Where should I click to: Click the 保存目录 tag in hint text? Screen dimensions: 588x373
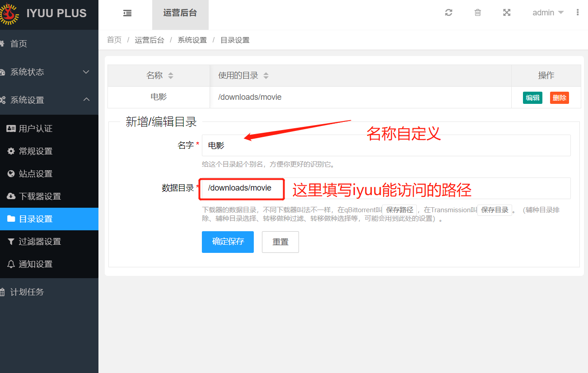[495, 210]
